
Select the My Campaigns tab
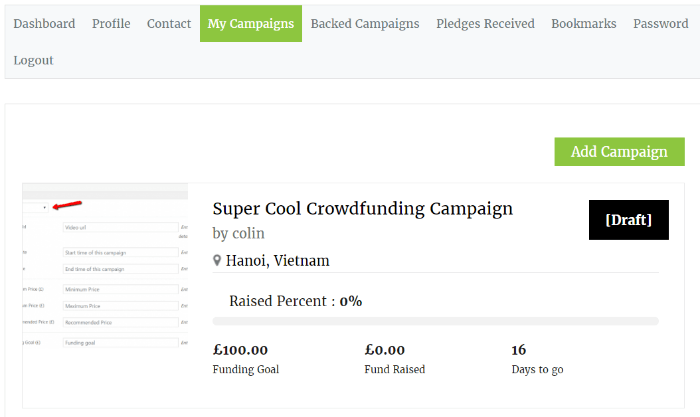[251, 24]
